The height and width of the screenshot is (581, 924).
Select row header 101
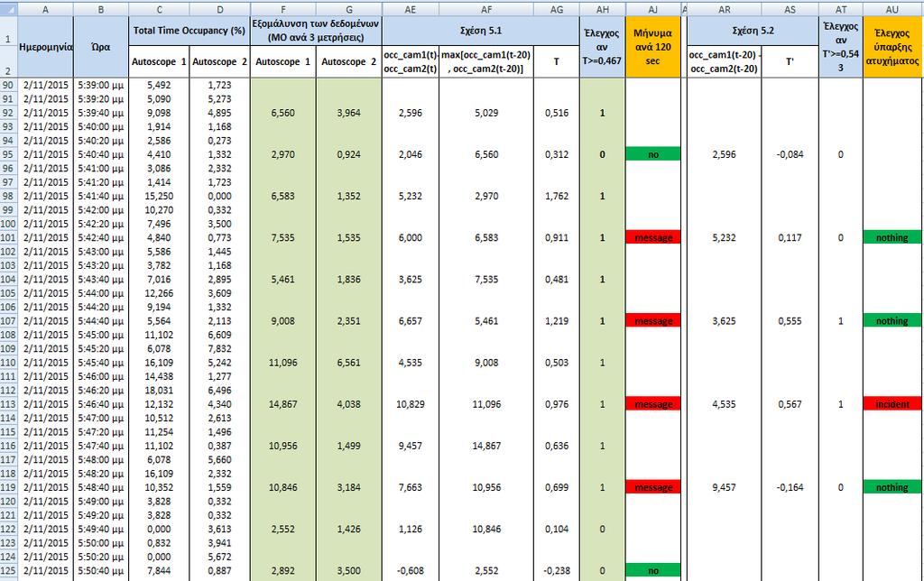8,237
